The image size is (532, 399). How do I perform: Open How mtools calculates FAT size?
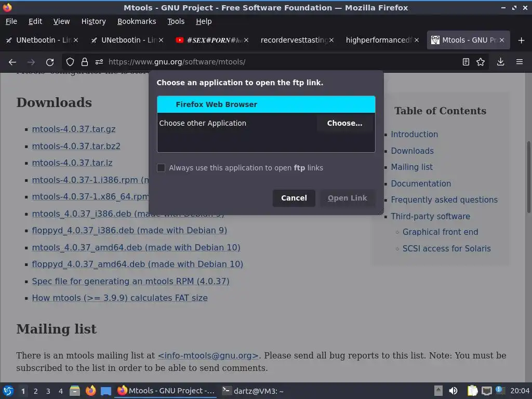[120, 298]
